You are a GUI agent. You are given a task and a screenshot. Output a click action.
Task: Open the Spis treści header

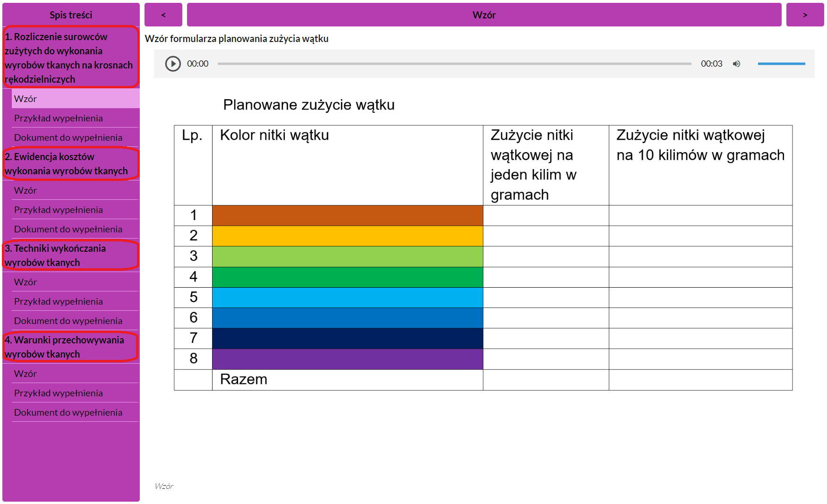71,15
